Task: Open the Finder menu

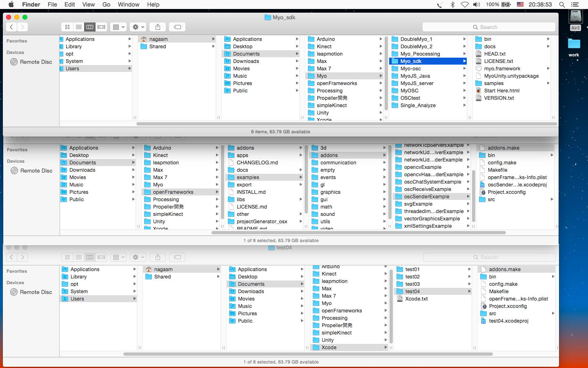Action: (x=31, y=4)
